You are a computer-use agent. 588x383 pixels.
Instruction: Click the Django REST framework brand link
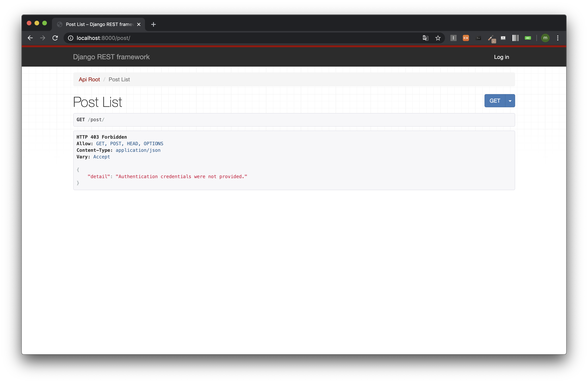click(x=111, y=57)
